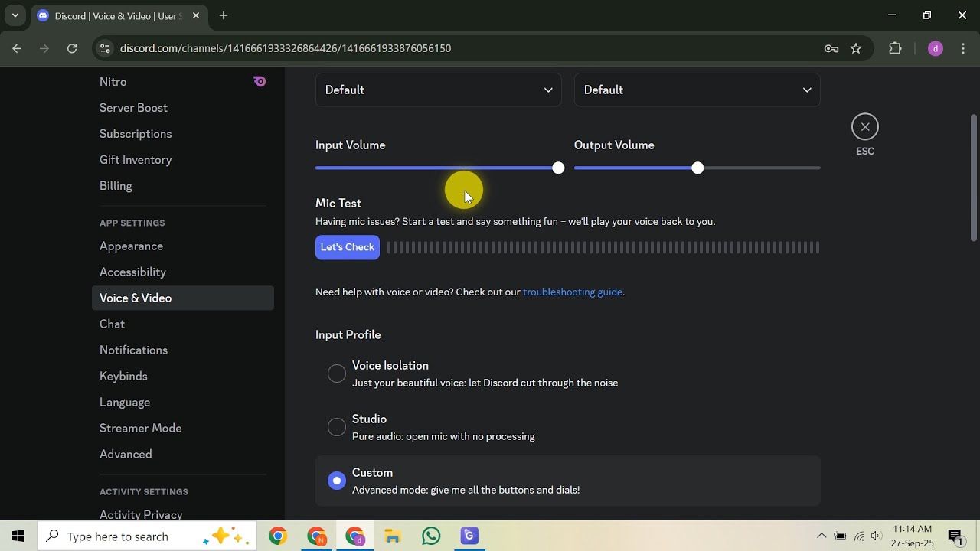Open Notifications settings
Viewport: 980px width, 551px height.
click(183, 350)
